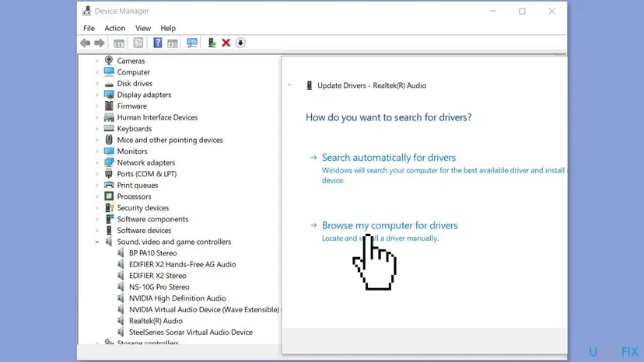Screen dimensions: 644x362
Task: Click the Forward arrow toolbar icon
Action: click(x=100, y=43)
